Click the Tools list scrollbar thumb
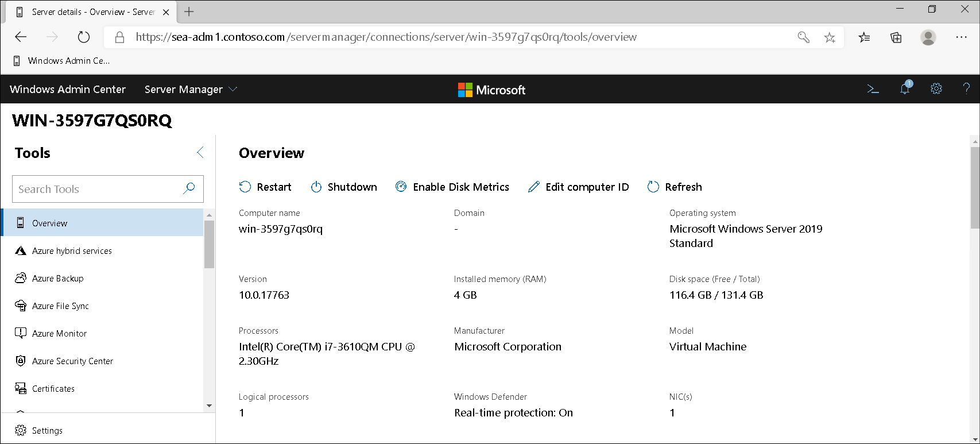Image resolution: width=980 pixels, height=444 pixels. [x=209, y=244]
